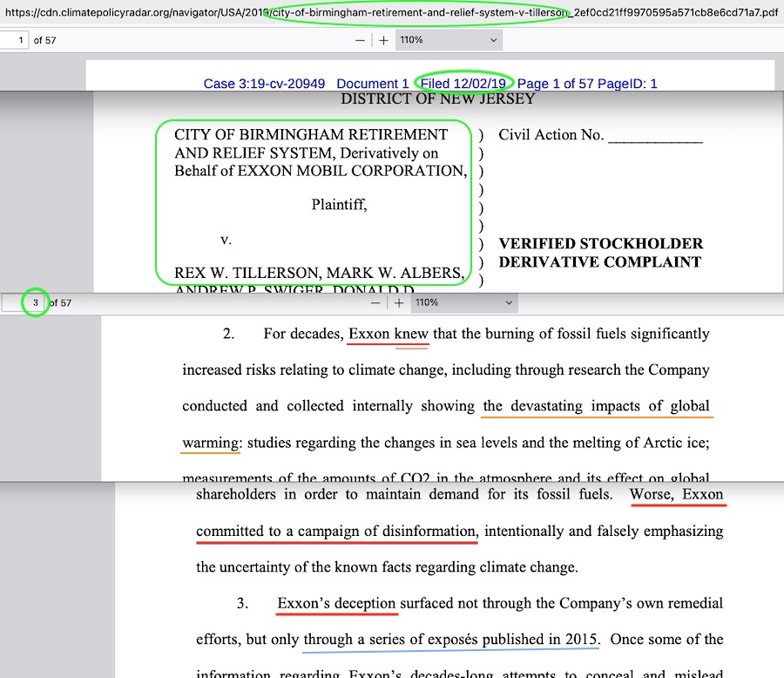Click 'the devastating impacts of global' underlined text
The height and width of the screenshot is (678, 784).
point(596,406)
